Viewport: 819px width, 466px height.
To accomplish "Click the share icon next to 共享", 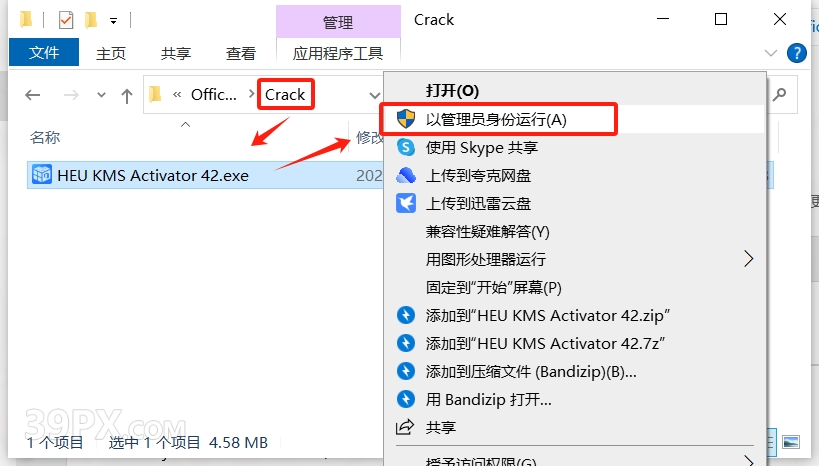I will tap(405, 427).
